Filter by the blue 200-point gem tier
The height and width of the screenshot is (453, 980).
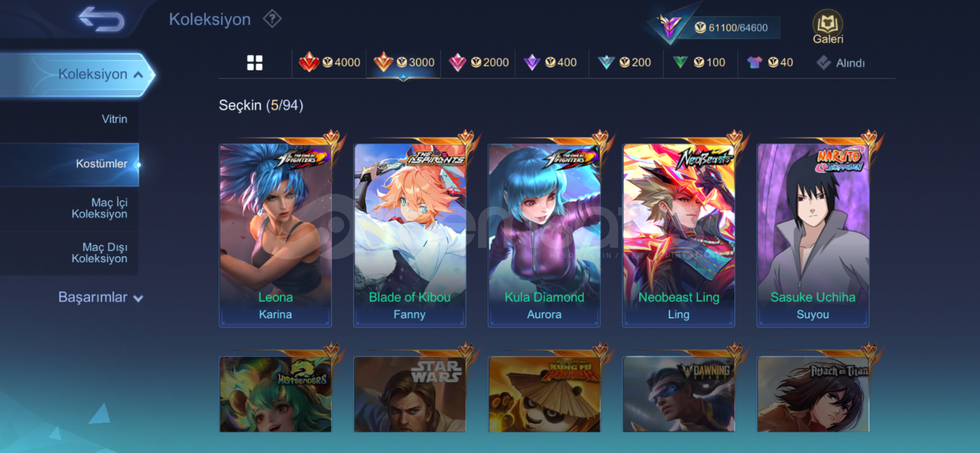point(624,62)
